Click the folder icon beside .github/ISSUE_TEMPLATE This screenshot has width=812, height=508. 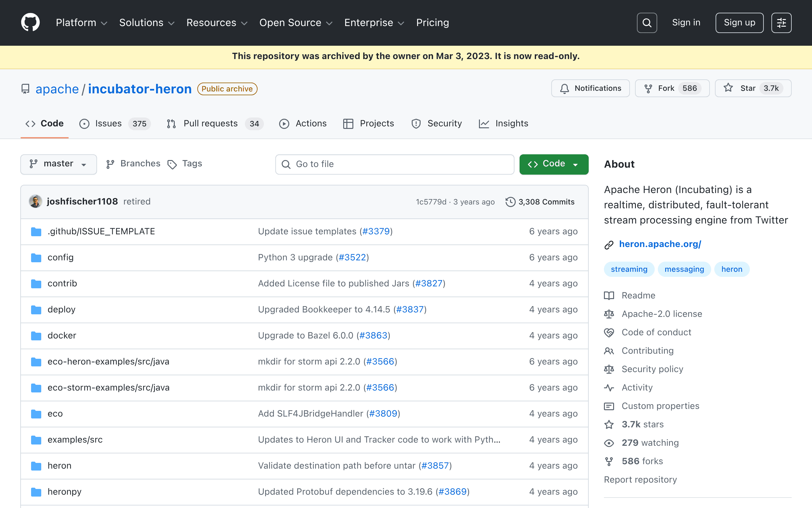pos(36,231)
